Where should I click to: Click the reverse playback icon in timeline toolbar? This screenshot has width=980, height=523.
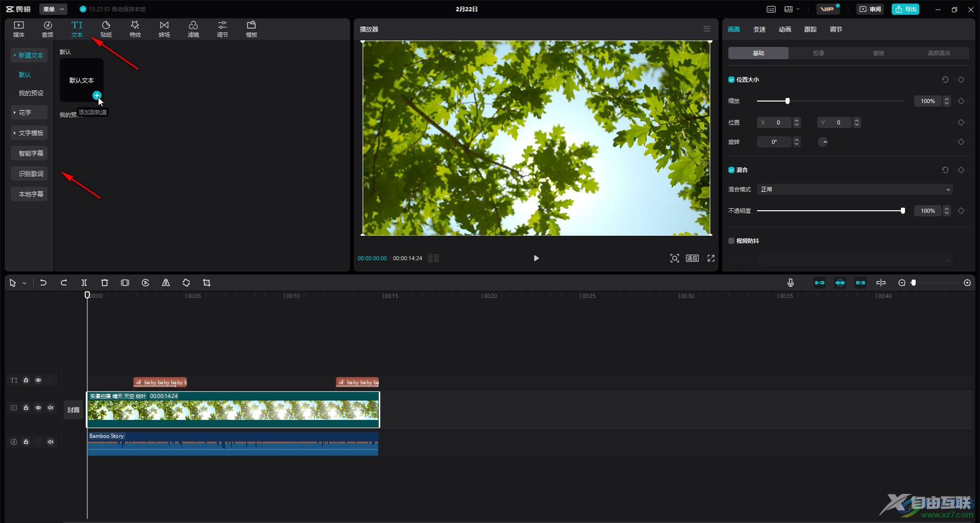coord(145,283)
